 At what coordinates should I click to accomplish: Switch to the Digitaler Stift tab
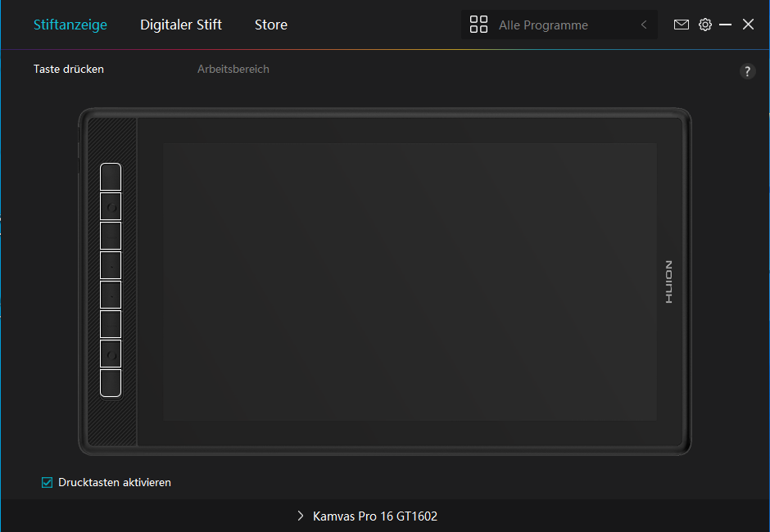coord(181,25)
